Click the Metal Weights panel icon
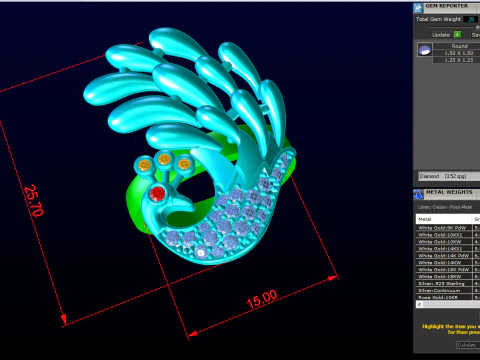The width and height of the screenshot is (480, 360). (418, 194)
